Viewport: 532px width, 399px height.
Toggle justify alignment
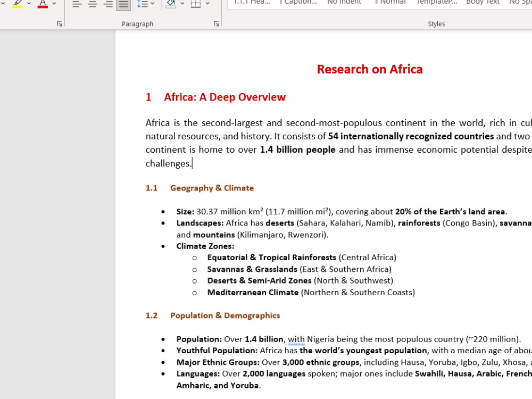coord(123,4)
